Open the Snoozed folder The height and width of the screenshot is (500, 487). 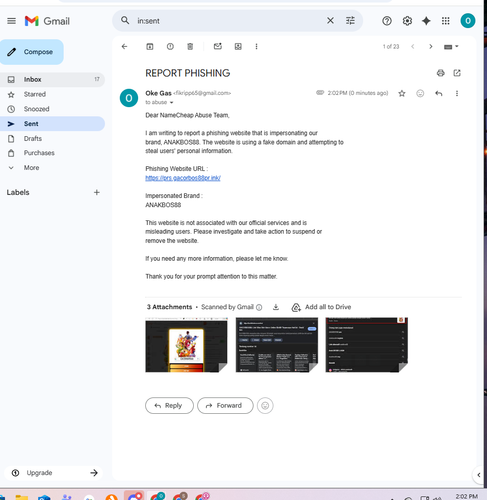(x=52, y=109)
